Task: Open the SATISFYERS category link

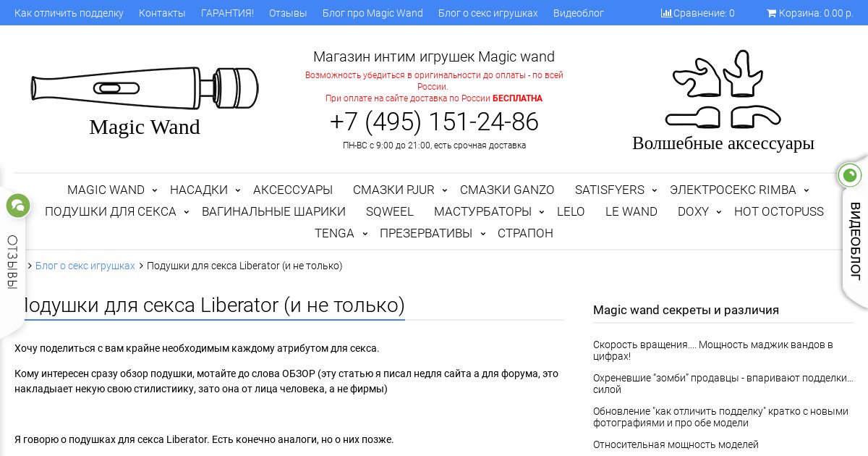Action: (610, 190)
